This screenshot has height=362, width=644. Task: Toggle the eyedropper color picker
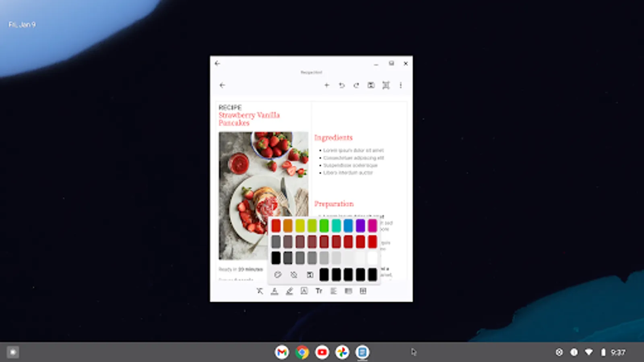click(x=278, y=275)
